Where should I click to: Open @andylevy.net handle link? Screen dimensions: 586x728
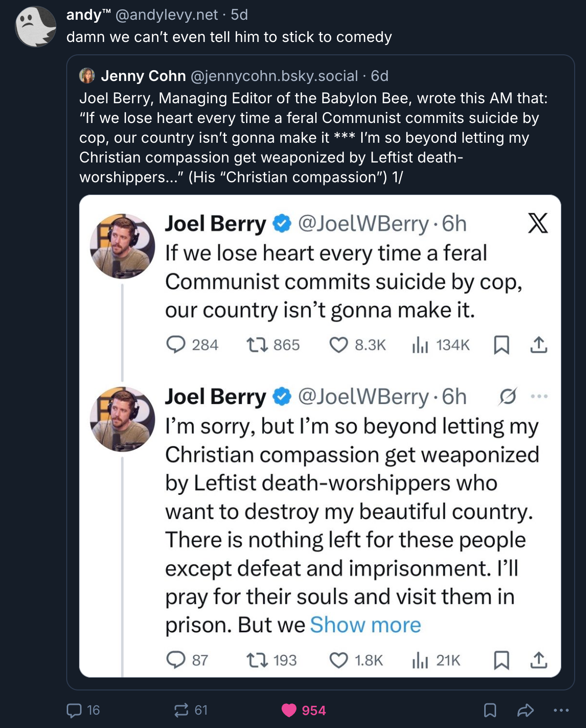point(167,15)
